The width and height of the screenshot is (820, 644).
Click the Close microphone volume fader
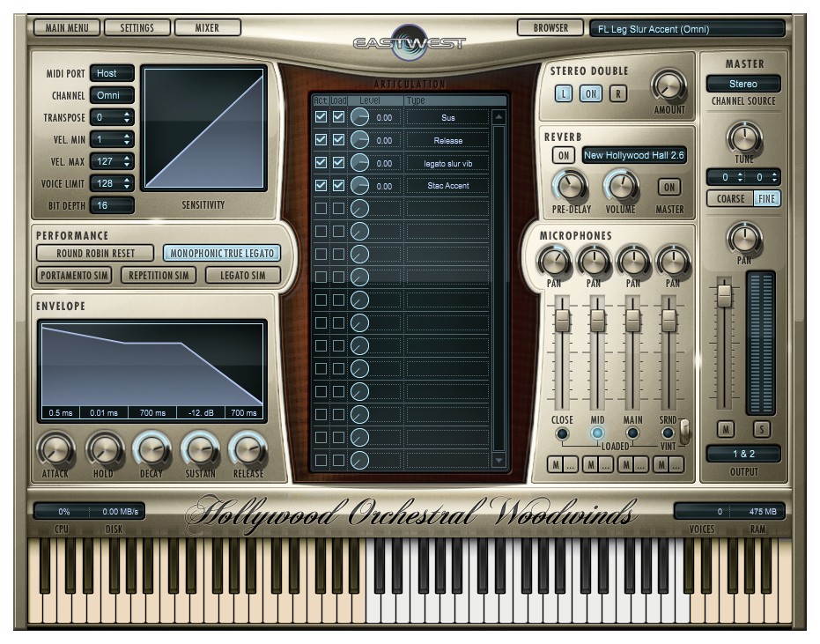562,320
